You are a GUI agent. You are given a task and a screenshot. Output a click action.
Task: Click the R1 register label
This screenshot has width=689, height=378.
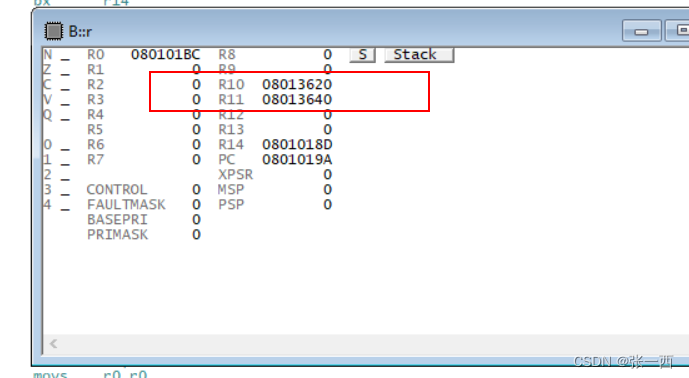coord(95,69)
